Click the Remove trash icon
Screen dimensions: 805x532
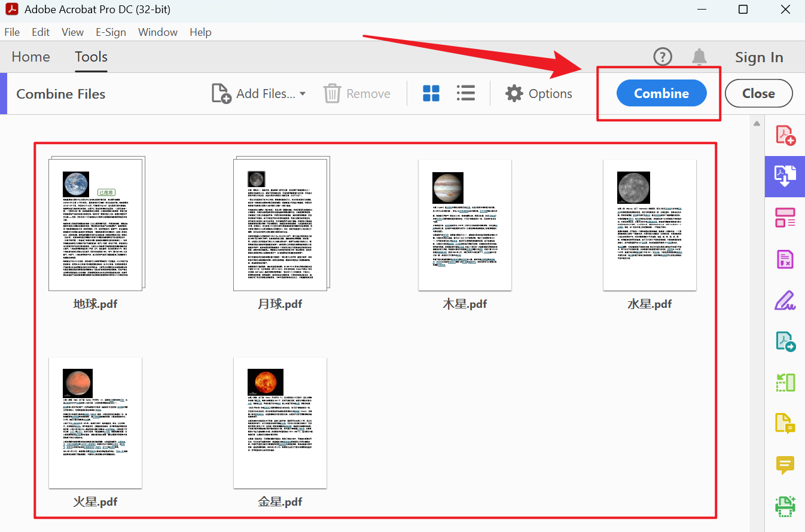point(332,93)
